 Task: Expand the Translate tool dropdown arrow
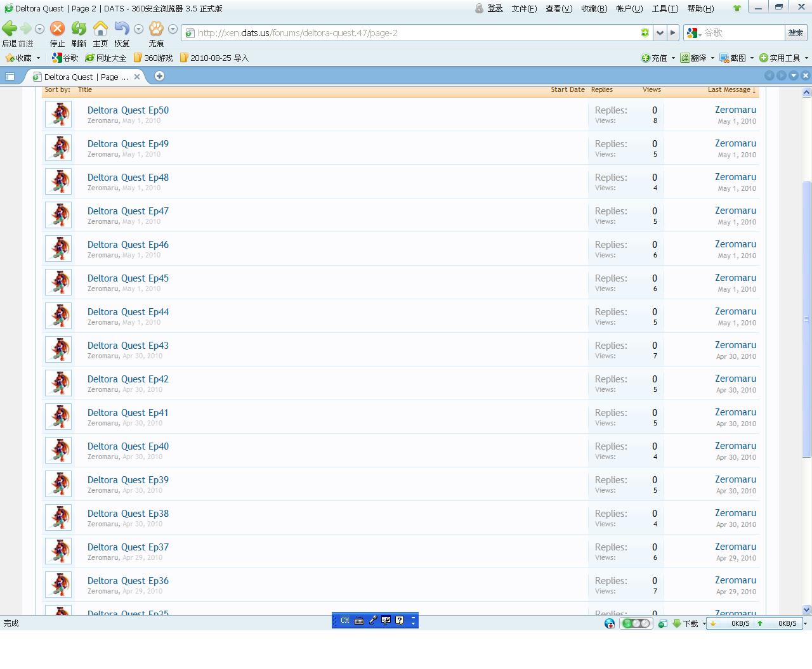tap(712, 58)
